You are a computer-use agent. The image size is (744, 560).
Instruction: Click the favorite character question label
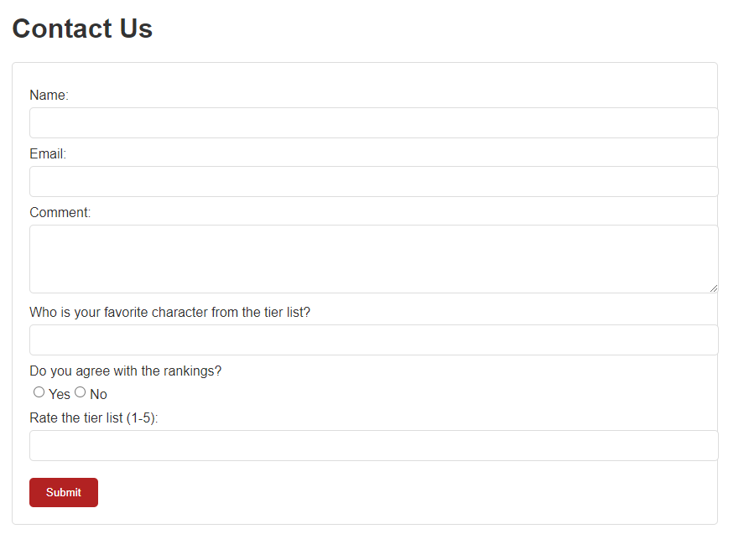[x=170, y=313]
